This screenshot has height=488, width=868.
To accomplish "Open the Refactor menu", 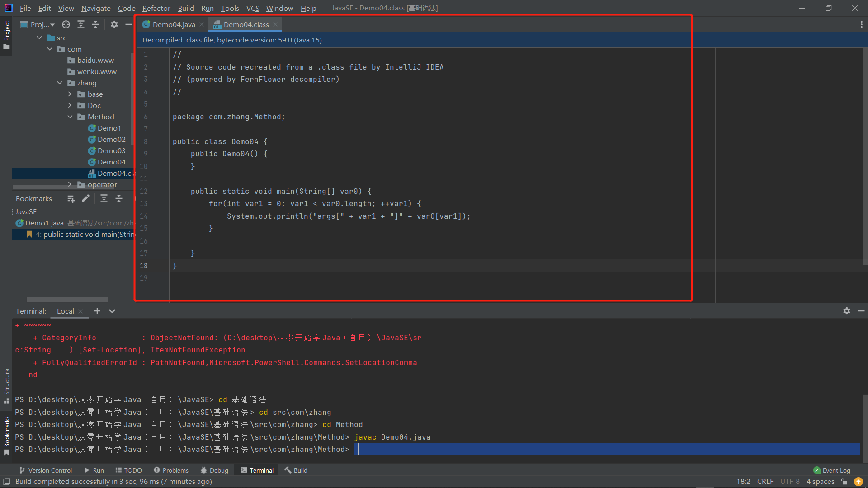I will 156,8.
